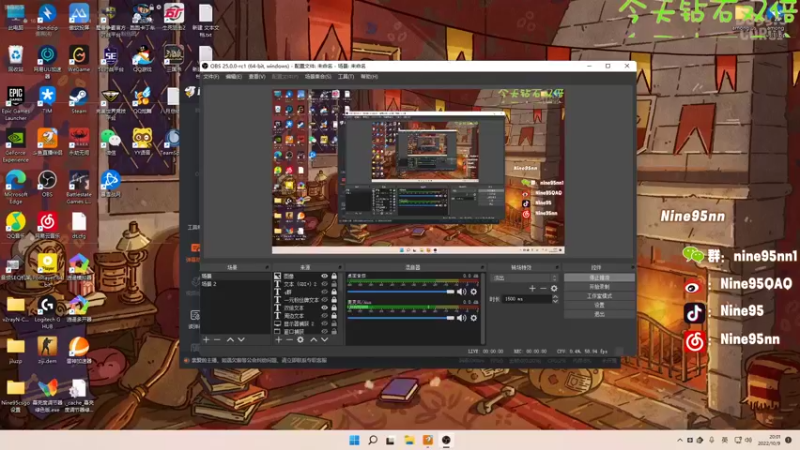
Task: Open mic/Aux settings gear in the mixer
Action: [473, 318]
